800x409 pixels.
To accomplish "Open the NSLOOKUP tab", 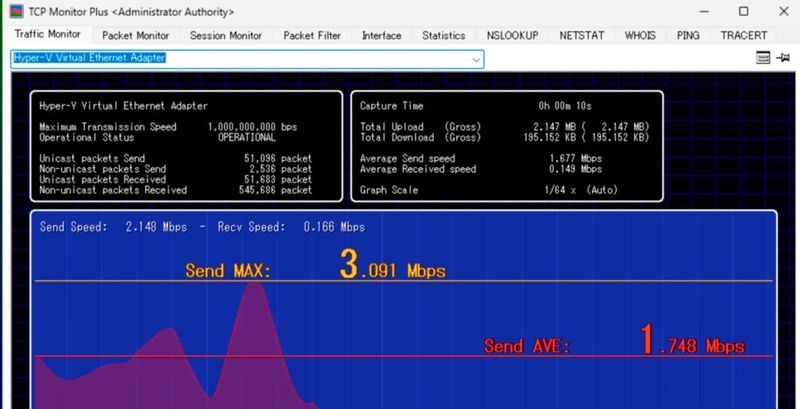I will pos(512,36).
